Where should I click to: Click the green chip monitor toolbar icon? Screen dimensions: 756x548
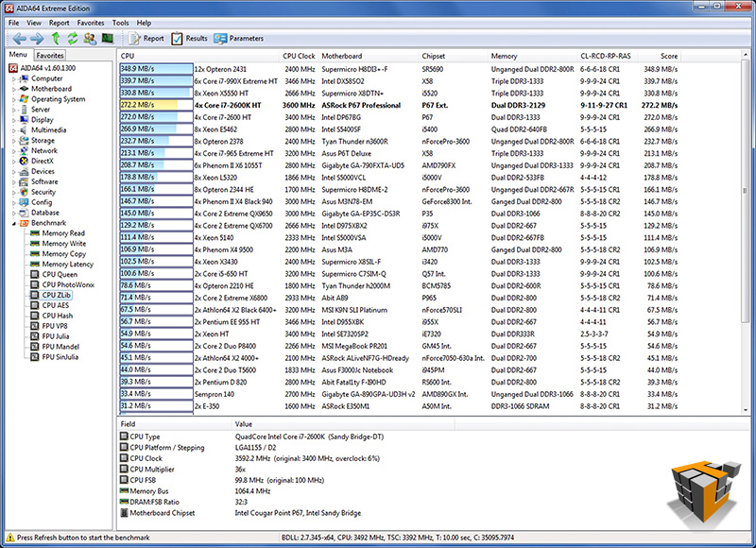(x=108, y=39)
